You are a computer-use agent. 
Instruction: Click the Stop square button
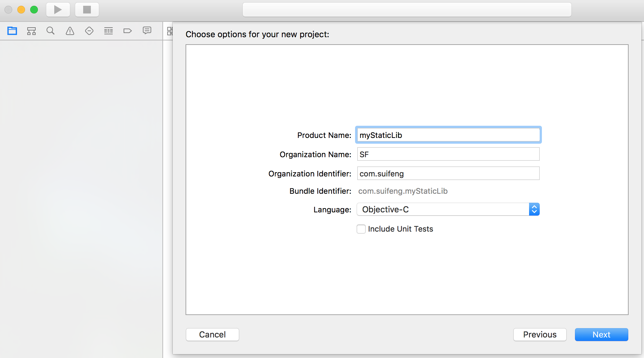87,10
